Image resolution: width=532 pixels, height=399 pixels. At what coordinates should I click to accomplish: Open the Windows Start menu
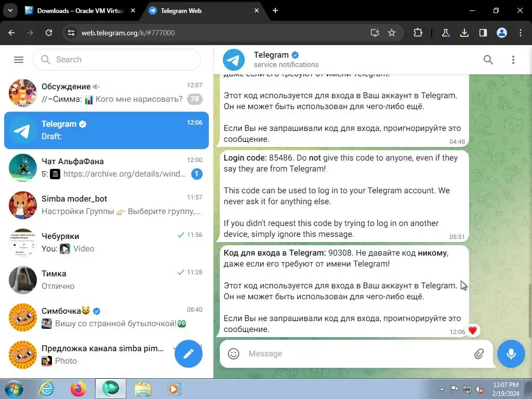[x=14, y=389]
